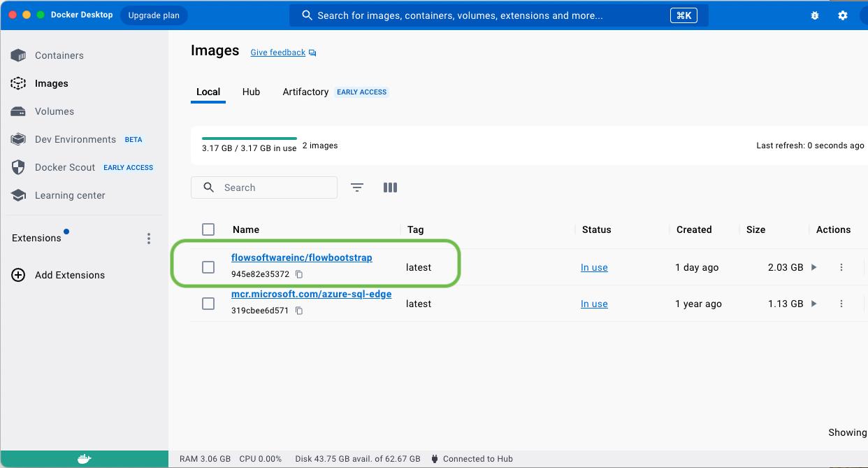Image resolution: width=868 pixels, height=468 pixels.
Task: Click the 1.13 GB size value
Action: (x=786, y=304)
